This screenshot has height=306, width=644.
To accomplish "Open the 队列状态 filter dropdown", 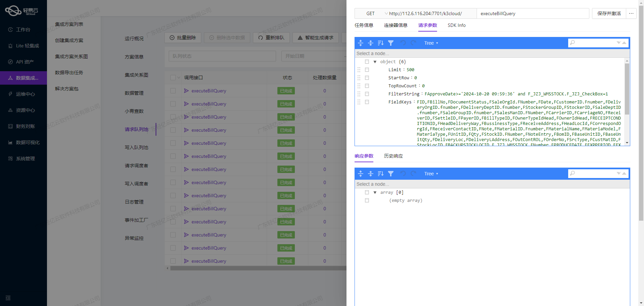I will (222, 56).
